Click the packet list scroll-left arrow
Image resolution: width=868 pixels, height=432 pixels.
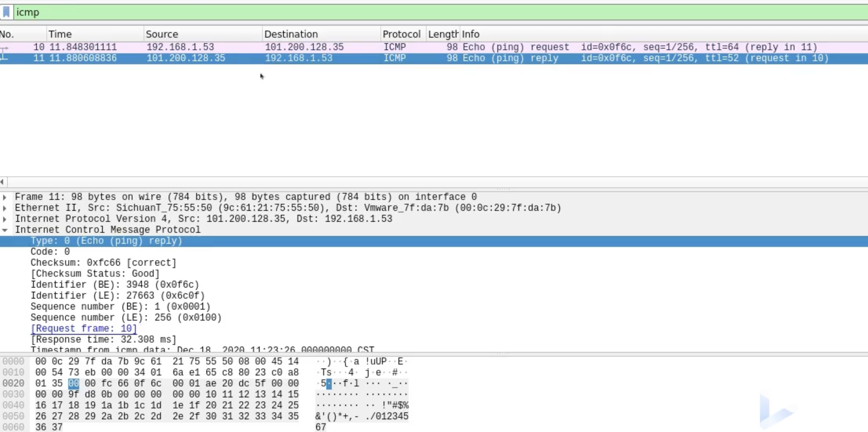[x=2, y=182]
